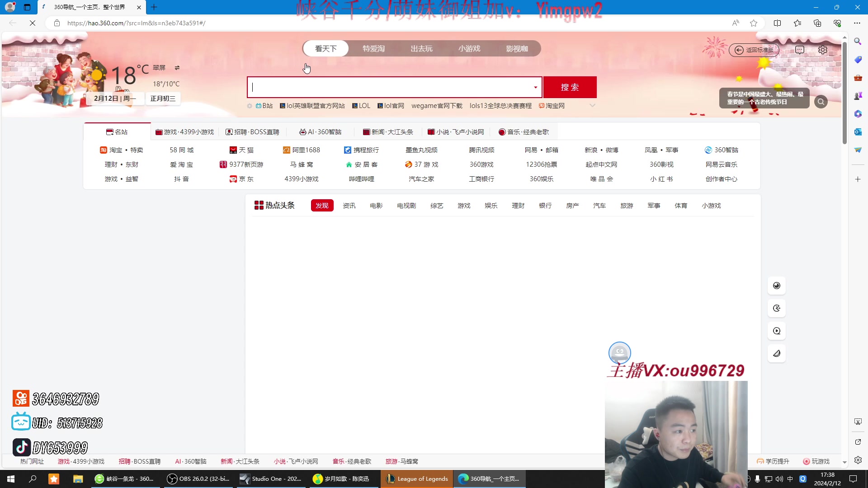Expand more hot links via the chevron after 淘宝网
Image resolution: width=868 pixels, height=488 pixels.
[593, 105]
